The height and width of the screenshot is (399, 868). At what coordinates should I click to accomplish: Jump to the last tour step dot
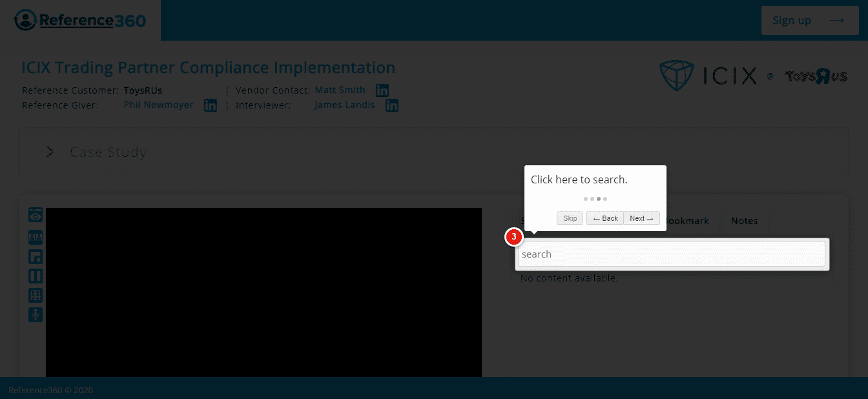[x=605, y=199]
